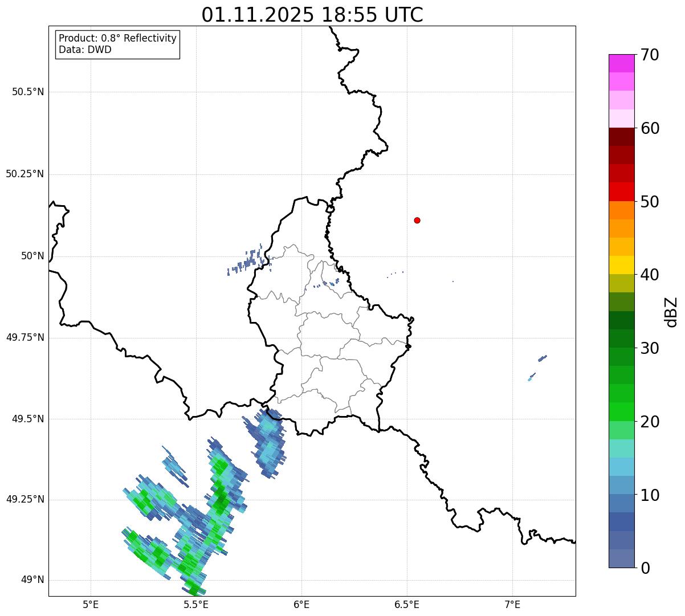This screenshot has width=685, height=616.
Task: Click the "49.75°N" latitude label
Action: coord(25,337)
